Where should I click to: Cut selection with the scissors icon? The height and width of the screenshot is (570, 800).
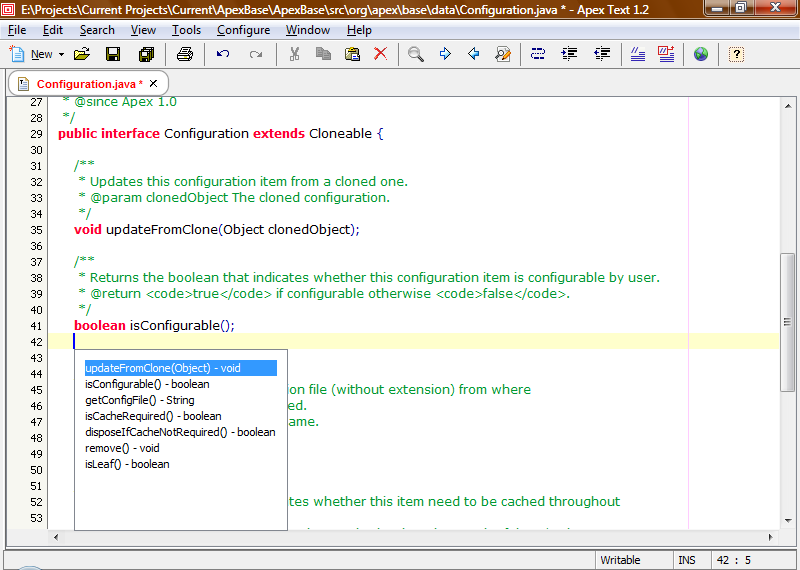coord(294,54)
